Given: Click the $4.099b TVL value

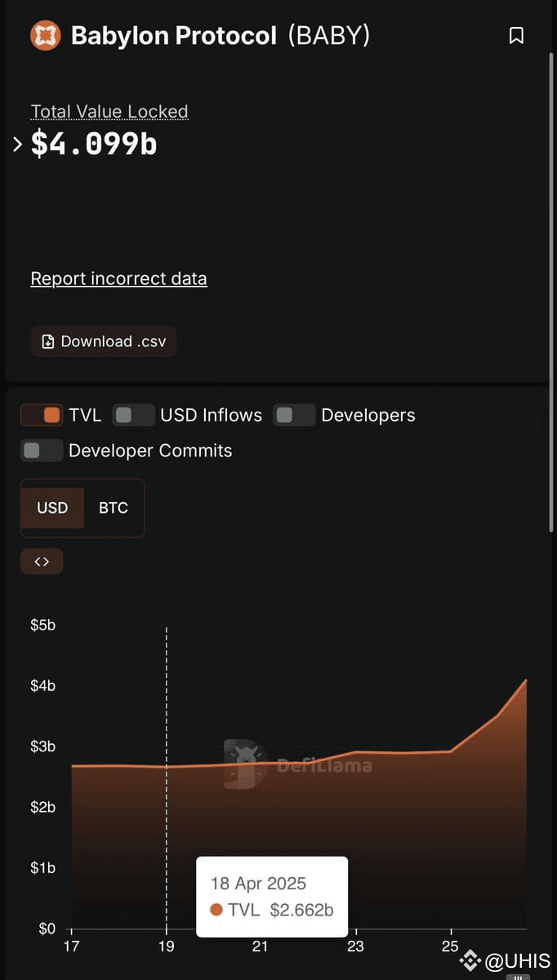Looking at the screenshot, I should tap(94, 144).
